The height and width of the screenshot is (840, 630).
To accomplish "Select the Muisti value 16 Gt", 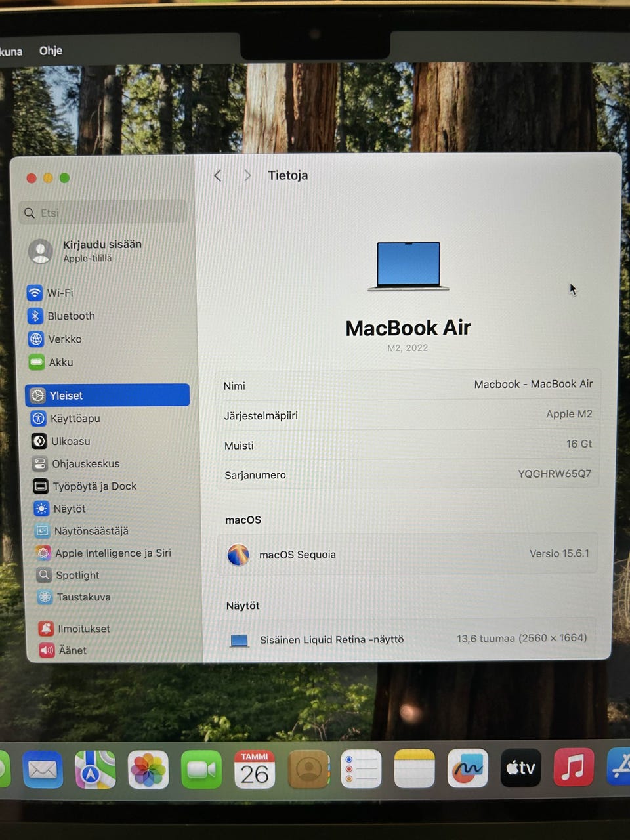I will click(x=579, y=444).
